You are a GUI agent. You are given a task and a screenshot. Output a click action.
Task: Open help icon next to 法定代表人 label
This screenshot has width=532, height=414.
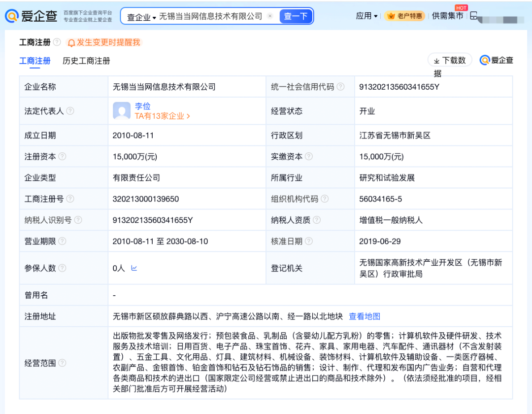click(x=71, y=109)
